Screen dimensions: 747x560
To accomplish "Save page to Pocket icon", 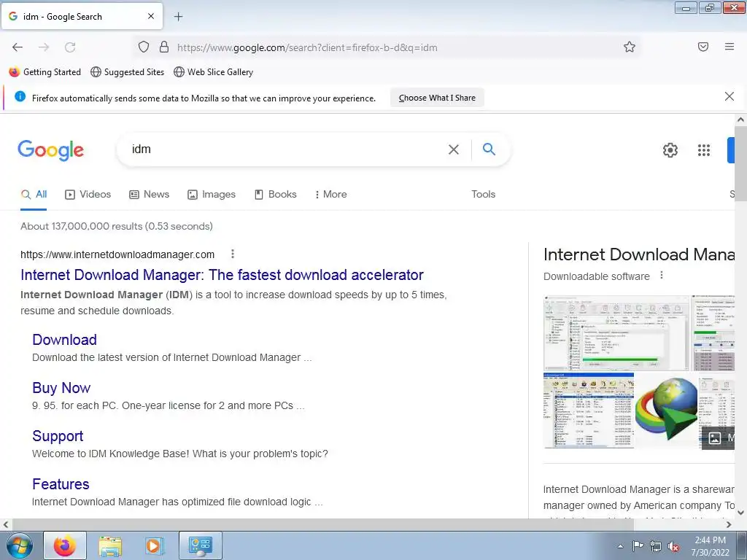I will [x=703, y=47].
